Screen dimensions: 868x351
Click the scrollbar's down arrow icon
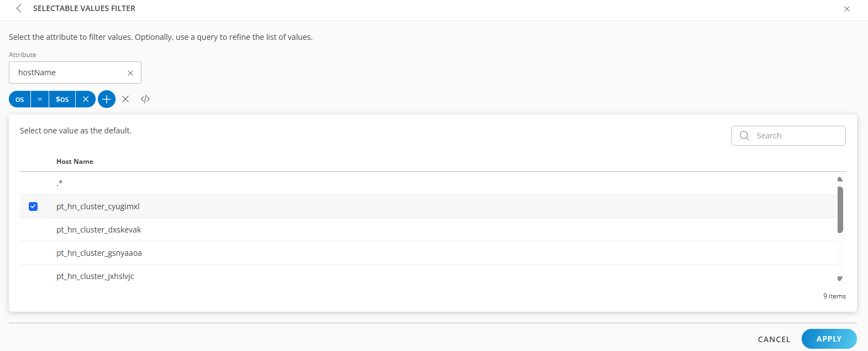coord(839,278)
